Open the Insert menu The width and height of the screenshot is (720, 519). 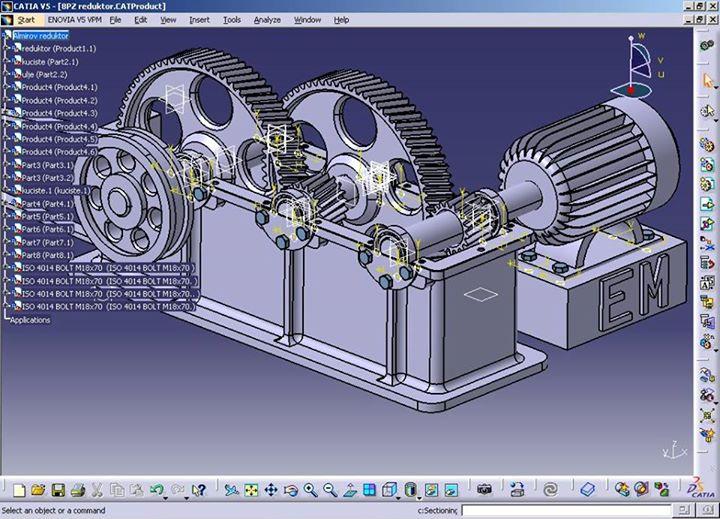pyautogui.click(x=199, y=20)
